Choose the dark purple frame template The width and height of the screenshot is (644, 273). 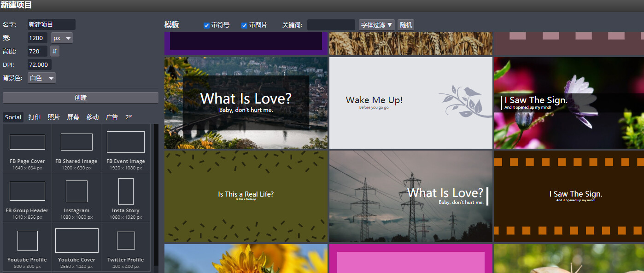[246, 43]
